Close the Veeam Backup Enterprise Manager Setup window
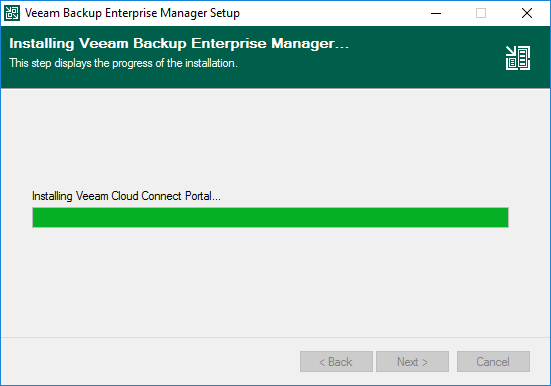Viewport: 551px width, 386px height. click(x=526, y=13)
